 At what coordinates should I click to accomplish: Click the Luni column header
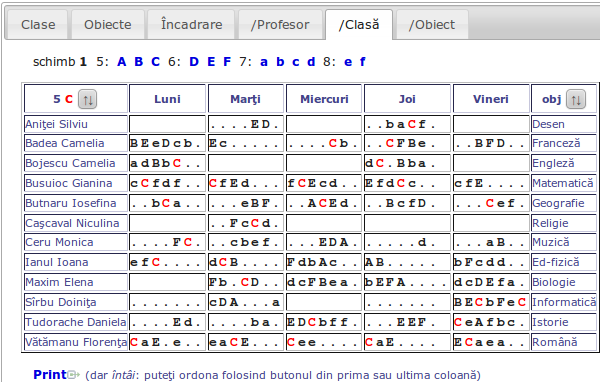pyautogui.click(x=167, y=99)
